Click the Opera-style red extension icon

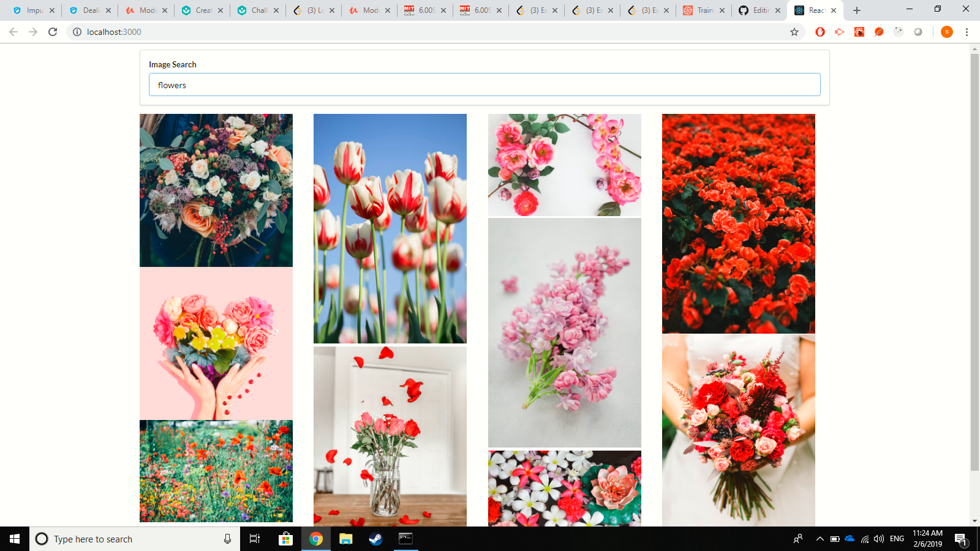click(x=820, y=32)
